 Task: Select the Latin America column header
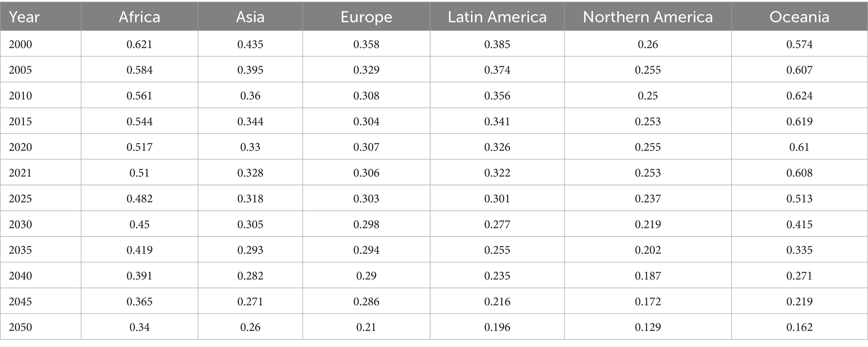pyautogui.click(x=497, y=17)
